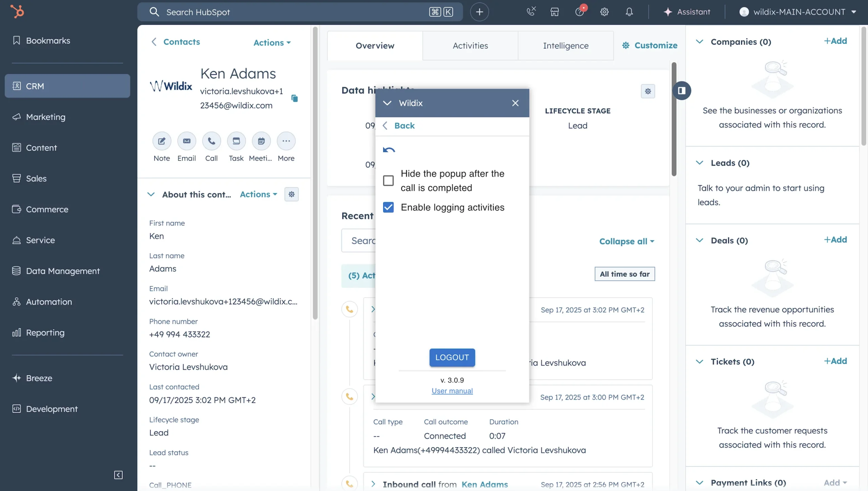Screen dimensions: 868x491
Task: Click the HubSpot sprocket logo
Action: pyautogui.click(x=17, y=12)
